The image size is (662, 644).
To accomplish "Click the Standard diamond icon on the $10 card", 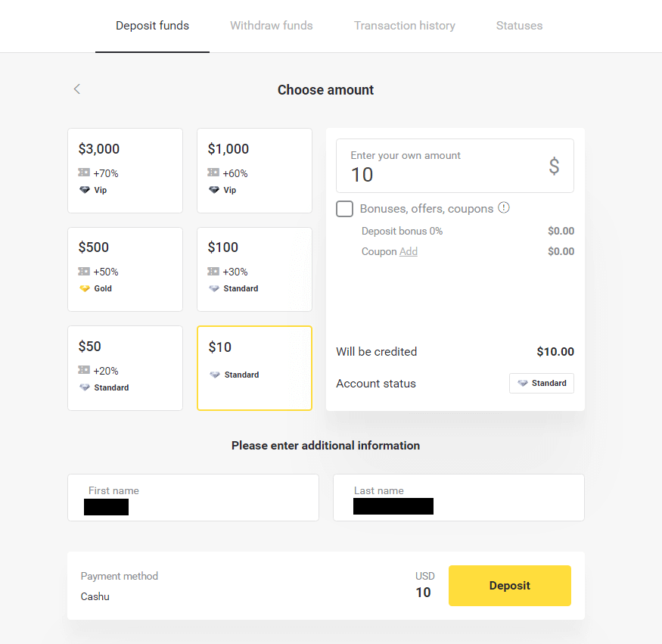I will [x=214, y=375].
